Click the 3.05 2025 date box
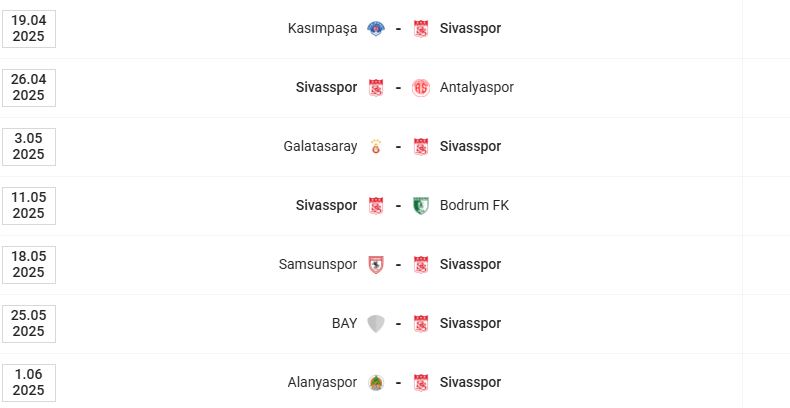790x408 pixels. [29, 147]
